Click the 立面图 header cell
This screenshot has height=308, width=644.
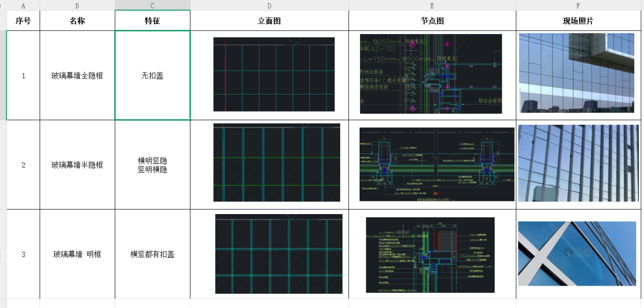coord(269,21)
